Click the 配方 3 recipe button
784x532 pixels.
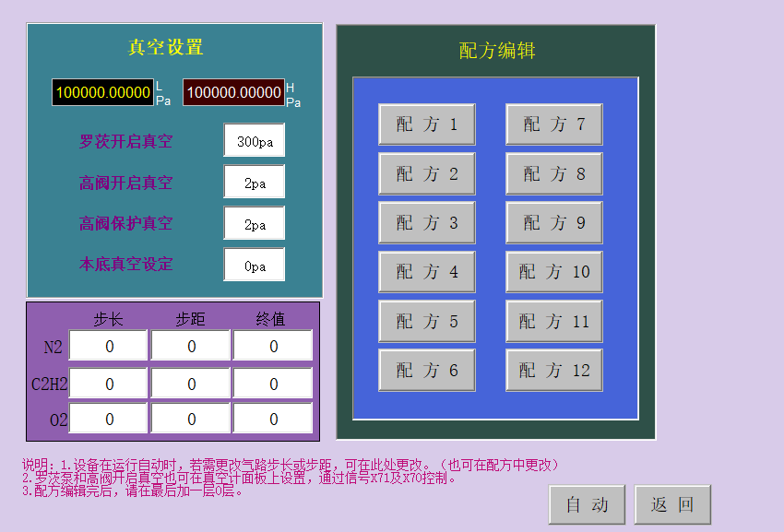[427, 223]
